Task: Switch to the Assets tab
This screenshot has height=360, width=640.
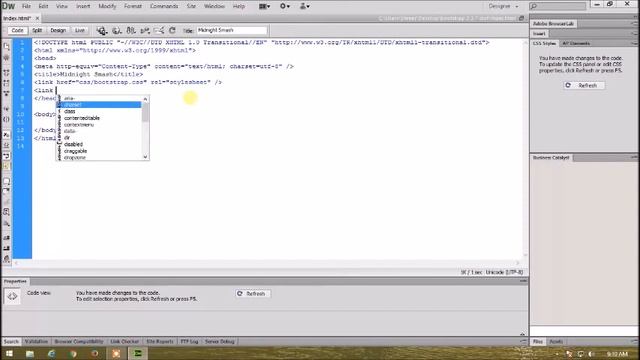Action: click(x=556, y=342)
